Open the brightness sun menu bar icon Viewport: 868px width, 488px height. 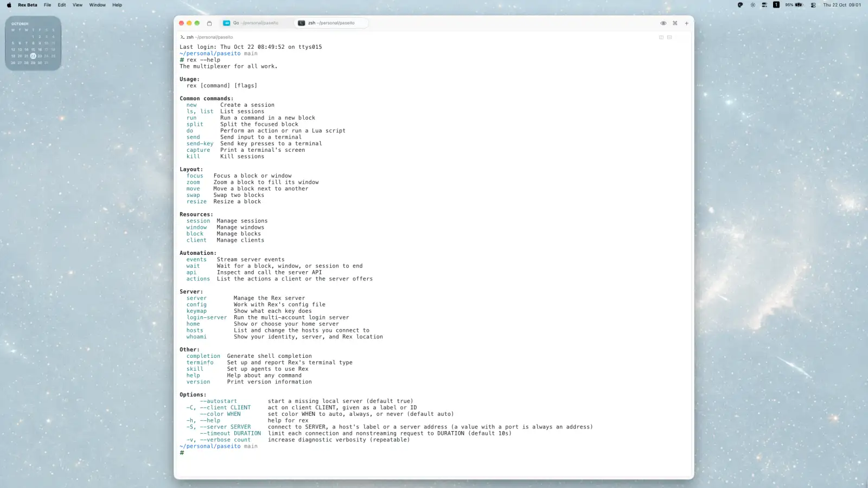tap(752, 5)
